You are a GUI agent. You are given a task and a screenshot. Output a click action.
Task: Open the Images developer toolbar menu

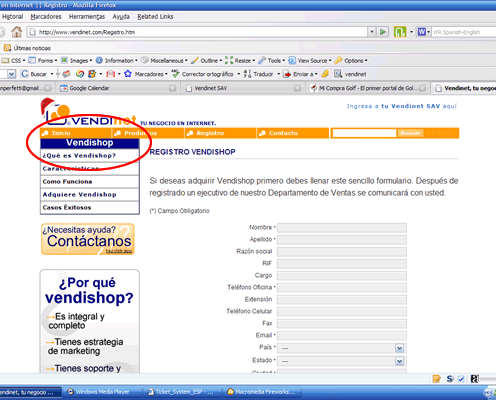[76, 61]
